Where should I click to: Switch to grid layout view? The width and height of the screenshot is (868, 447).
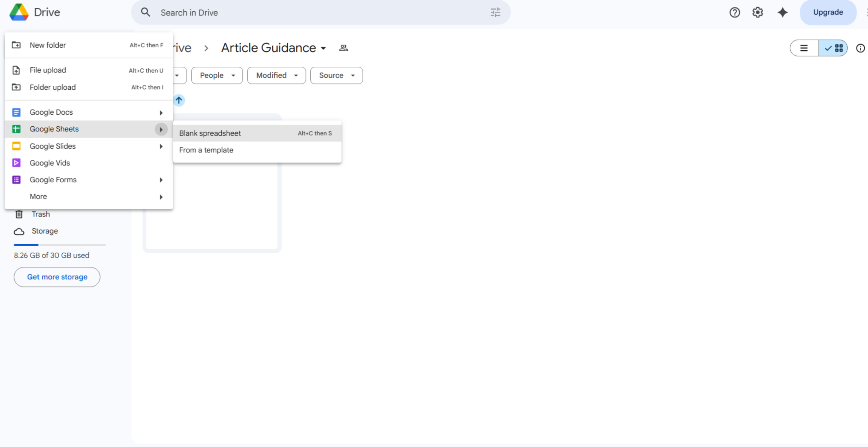tap(833, 48)
